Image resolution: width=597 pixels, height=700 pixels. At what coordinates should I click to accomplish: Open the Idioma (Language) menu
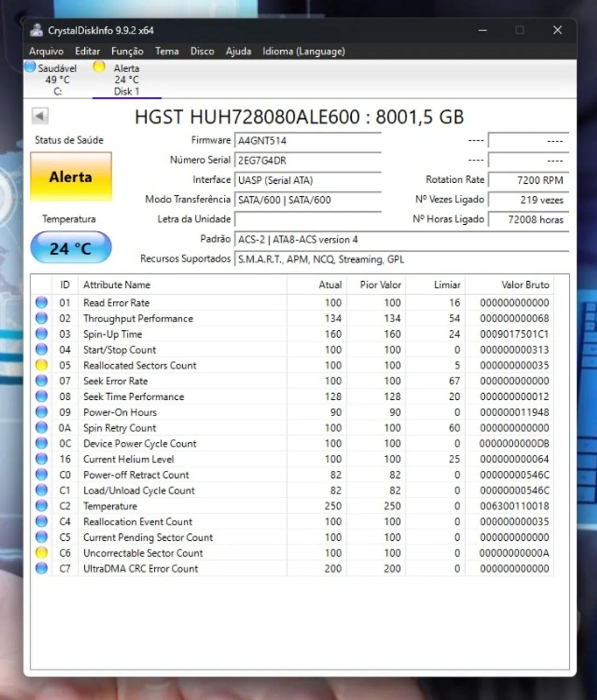304,51
